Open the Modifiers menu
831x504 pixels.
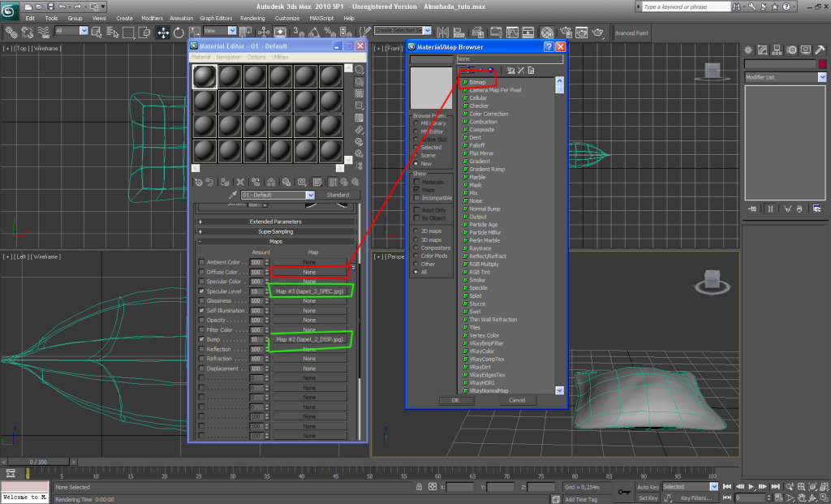tap(152, 18)
